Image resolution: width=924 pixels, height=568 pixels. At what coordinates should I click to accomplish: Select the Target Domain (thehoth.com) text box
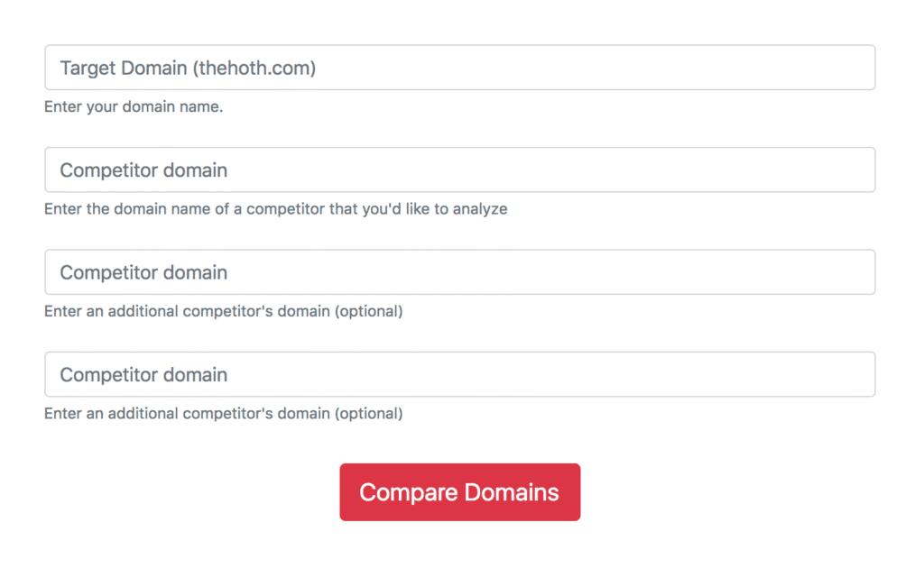pyautogui.click(x=460, y=67)
